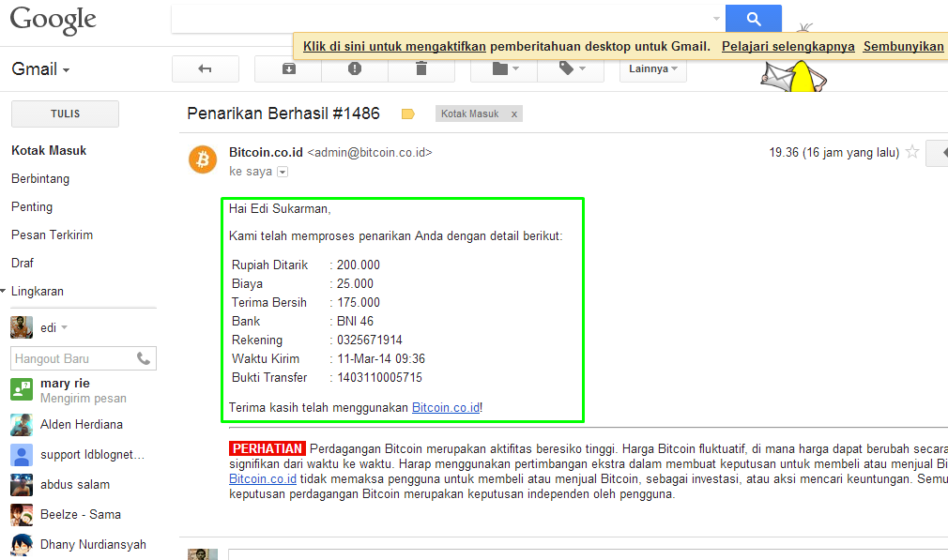Click Pelajari selengkapnya link
The width and height of the screenshot is (948, 560).
(x=787, y=47)
